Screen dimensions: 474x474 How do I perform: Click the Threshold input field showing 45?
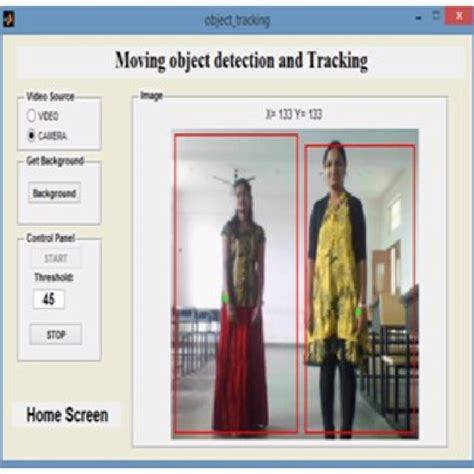click(49, 299)
